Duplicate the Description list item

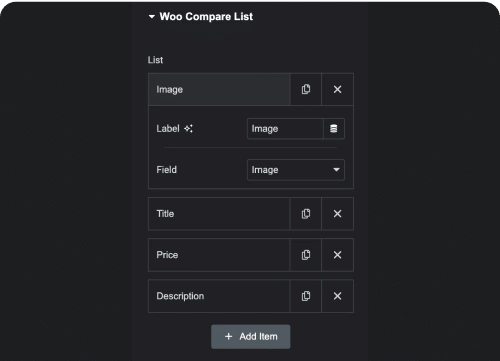306,296
